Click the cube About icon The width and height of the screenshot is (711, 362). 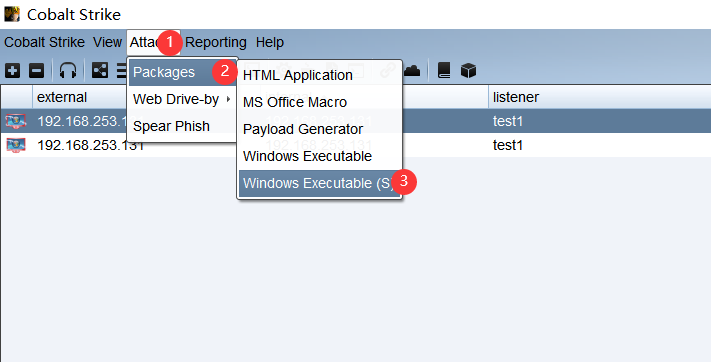468,71
